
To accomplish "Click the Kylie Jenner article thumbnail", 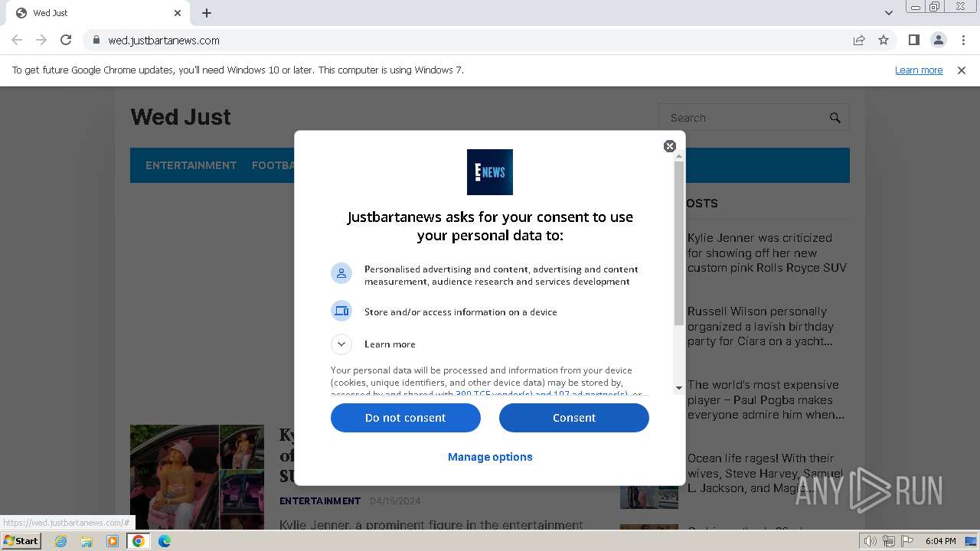I will click(197, 478).
